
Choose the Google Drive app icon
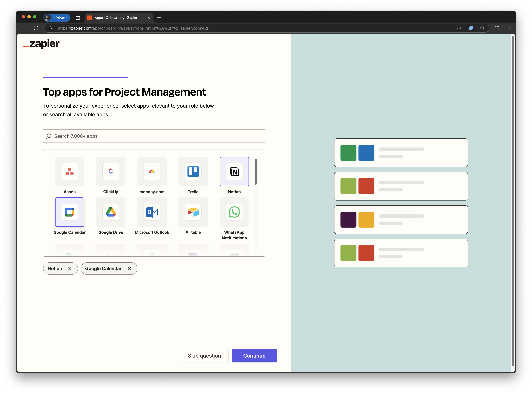coord(111,212)
